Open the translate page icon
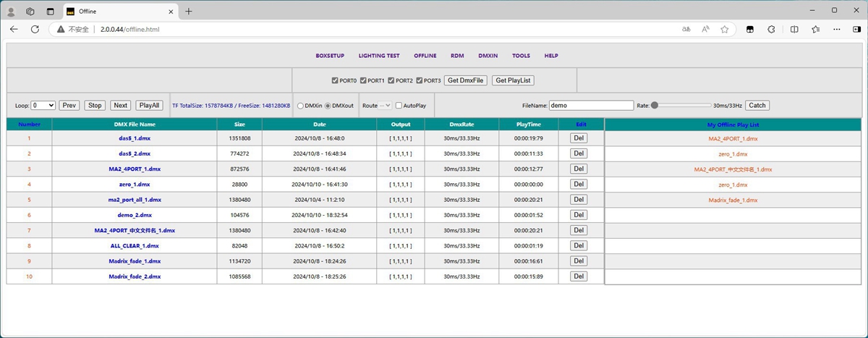868x338 pixels. click(686, 29)
